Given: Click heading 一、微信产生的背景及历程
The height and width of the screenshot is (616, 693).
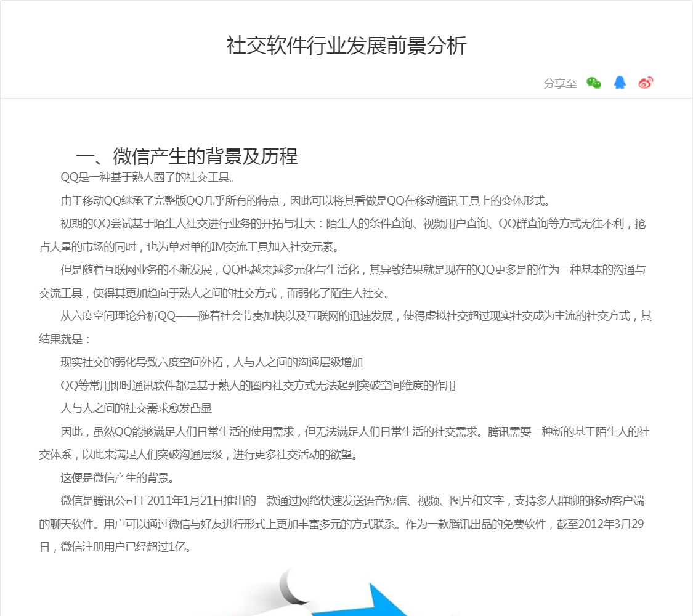Looking at the screenshot, I should [x=187, y=156].
